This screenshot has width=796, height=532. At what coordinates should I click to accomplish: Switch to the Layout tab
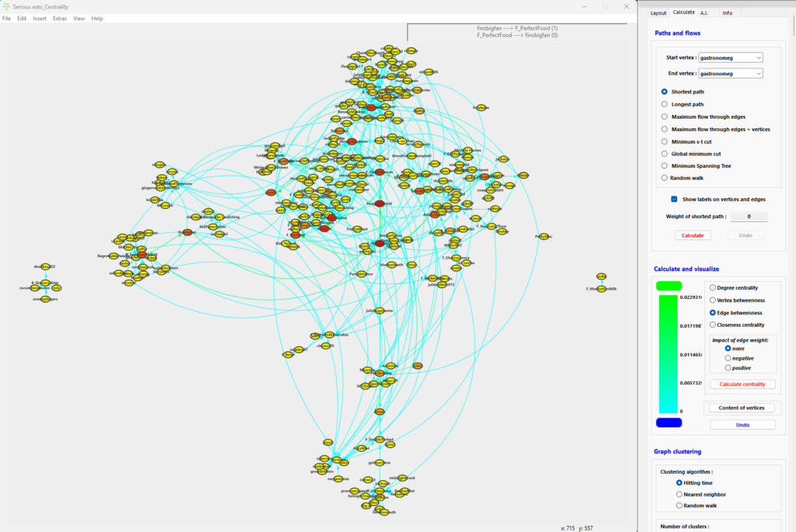pos(658,12)
